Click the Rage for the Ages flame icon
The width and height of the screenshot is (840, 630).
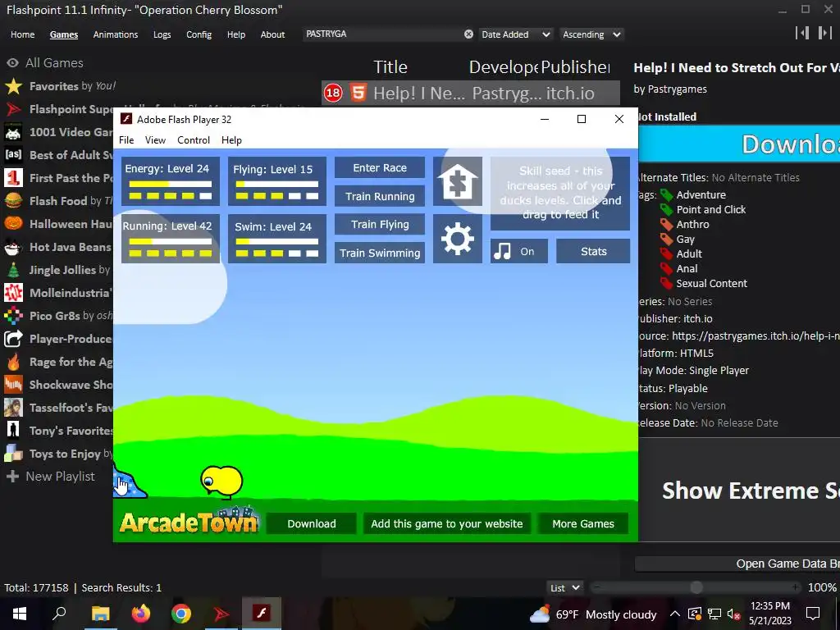coord(13,362)
